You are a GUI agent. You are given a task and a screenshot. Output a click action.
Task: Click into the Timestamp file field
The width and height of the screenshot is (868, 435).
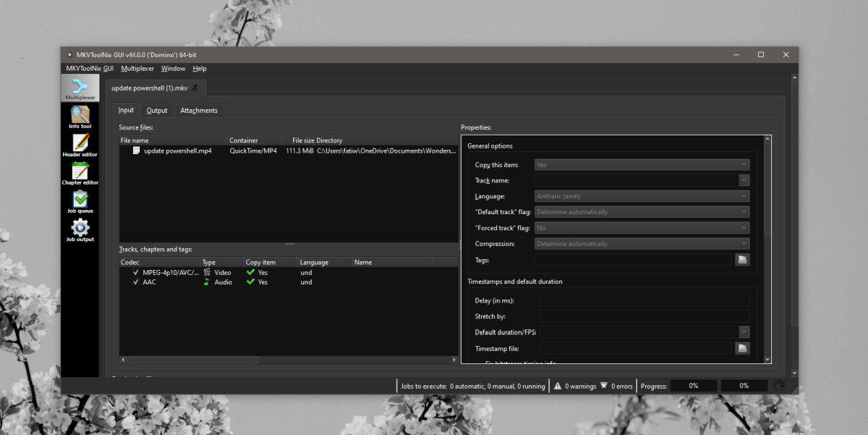click(x=636, y=348)
